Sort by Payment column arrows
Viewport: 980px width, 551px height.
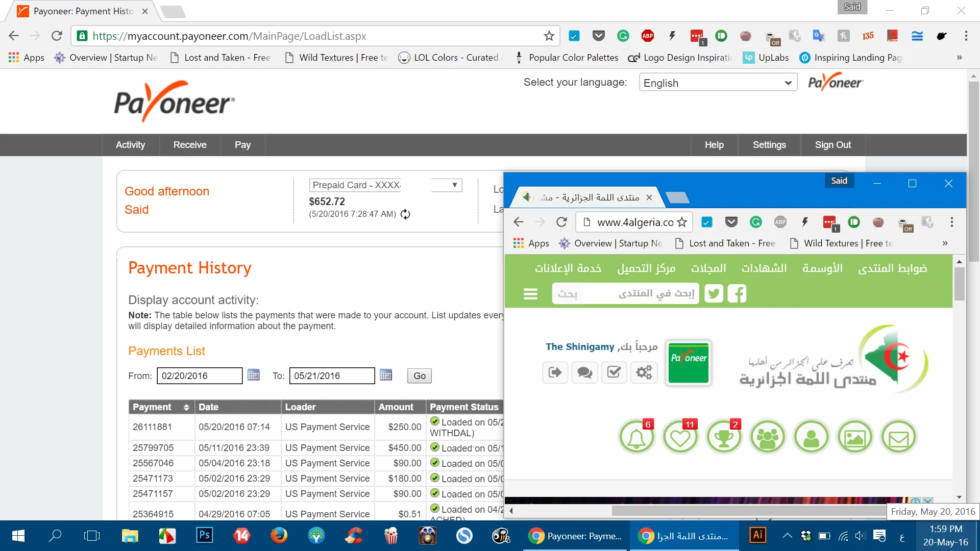tap(186, 407)
